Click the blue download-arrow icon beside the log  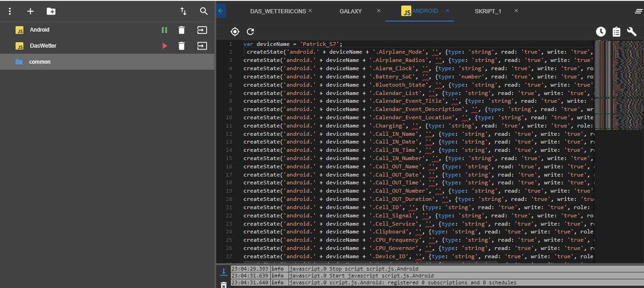coord(224,271)
